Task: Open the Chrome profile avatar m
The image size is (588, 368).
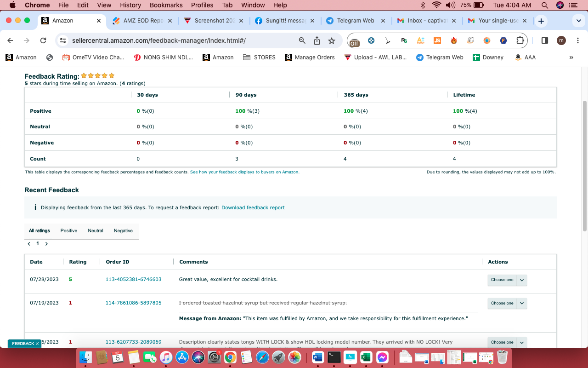Action: click(561, 40)
